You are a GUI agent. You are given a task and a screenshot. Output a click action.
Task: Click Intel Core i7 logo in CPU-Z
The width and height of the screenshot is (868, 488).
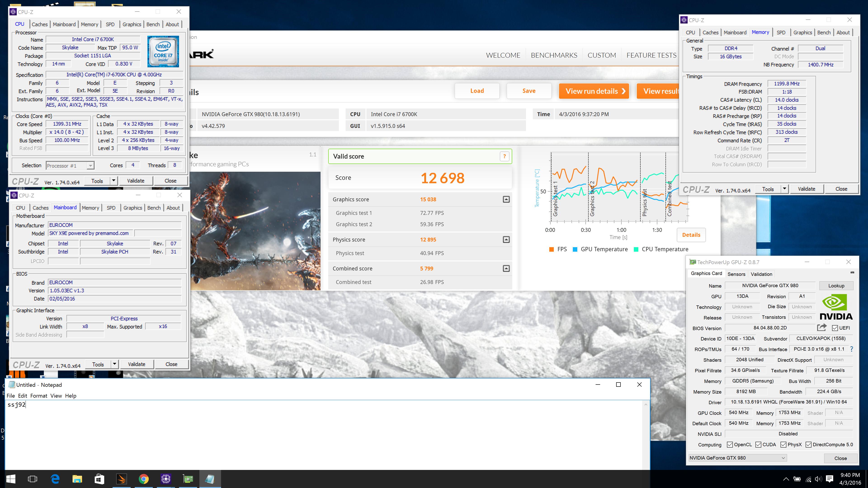point(163,51)
